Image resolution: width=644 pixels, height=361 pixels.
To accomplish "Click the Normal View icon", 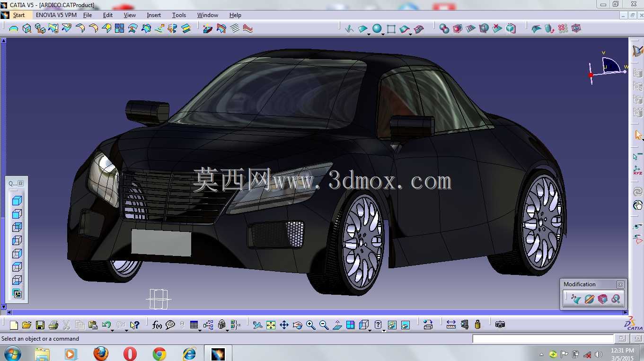I will tap(337, 325).
